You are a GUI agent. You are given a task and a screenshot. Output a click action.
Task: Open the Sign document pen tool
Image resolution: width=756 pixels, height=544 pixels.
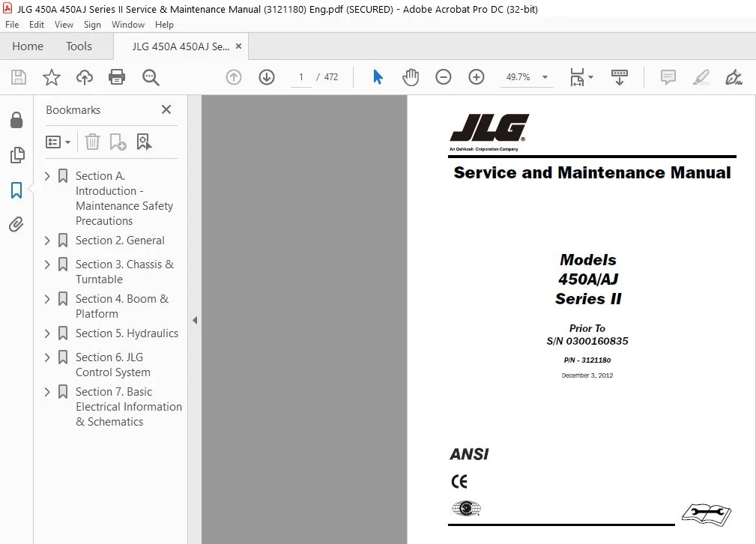click(734, 77)
